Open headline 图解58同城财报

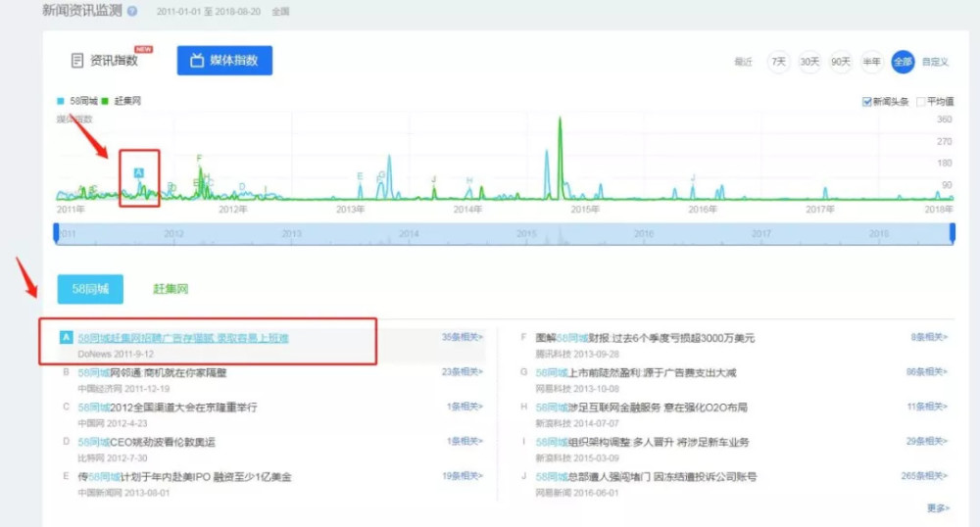pyautogui.click(x=645, y=338)
